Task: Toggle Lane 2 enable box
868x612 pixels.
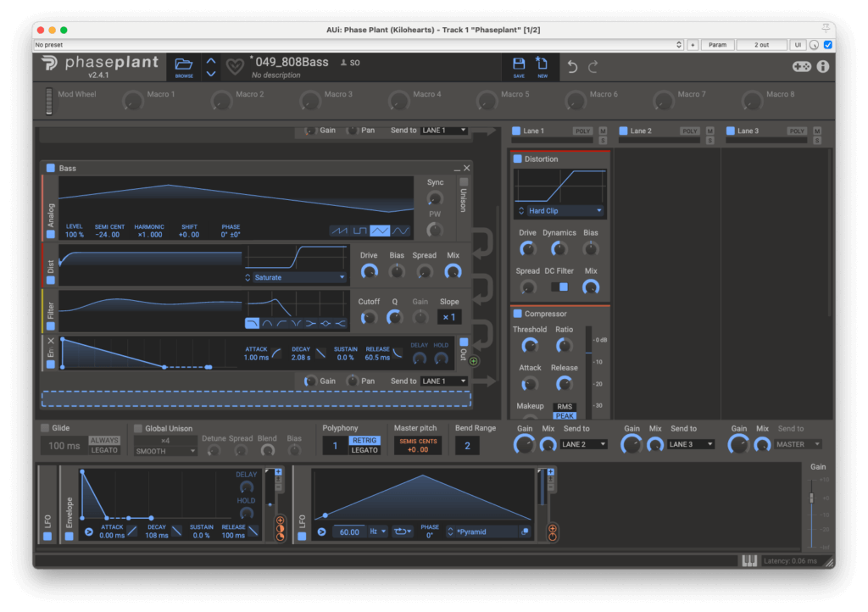Action: (623, 131)
